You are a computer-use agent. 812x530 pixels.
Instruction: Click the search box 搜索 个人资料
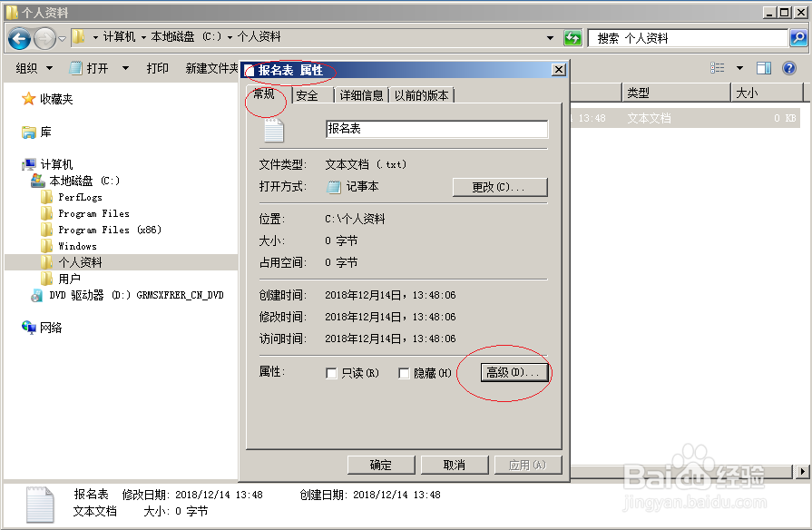687,38
